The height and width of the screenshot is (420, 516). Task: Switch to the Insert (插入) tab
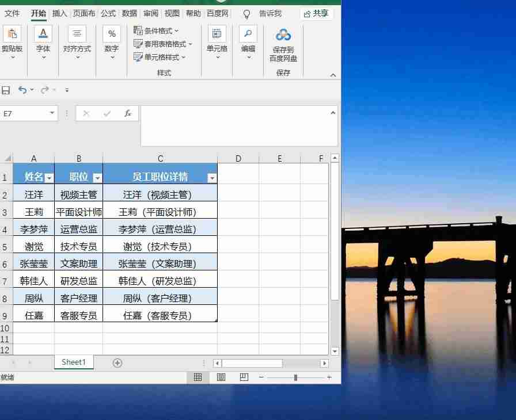tap(59, 13)
